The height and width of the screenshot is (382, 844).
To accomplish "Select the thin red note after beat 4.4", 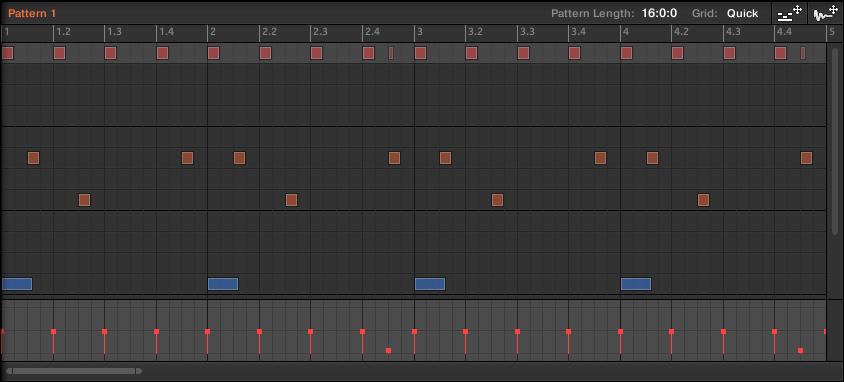I will 803,53.
